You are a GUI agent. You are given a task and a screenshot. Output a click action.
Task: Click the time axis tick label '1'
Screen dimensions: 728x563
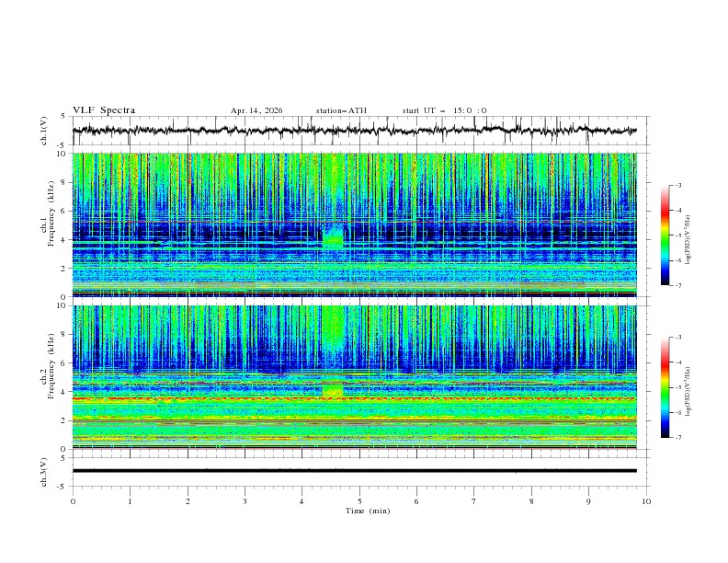(130, 501)
